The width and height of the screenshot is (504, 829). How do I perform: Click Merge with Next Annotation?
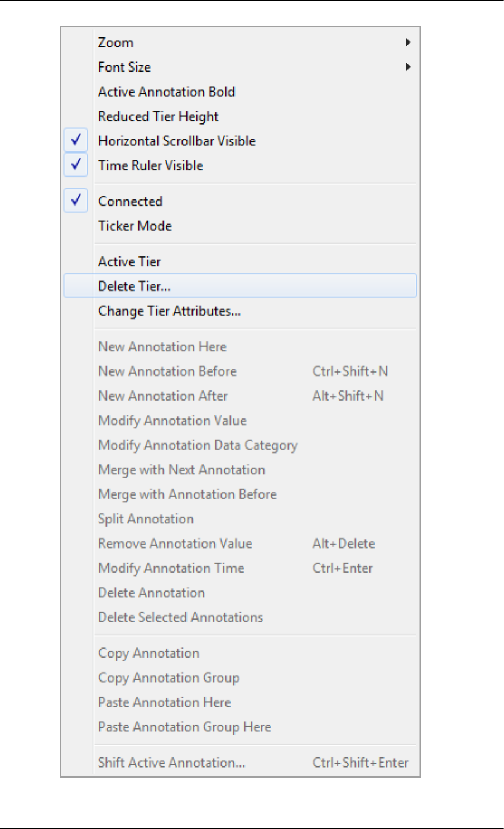pyautogui.click(x=181, y=469)
